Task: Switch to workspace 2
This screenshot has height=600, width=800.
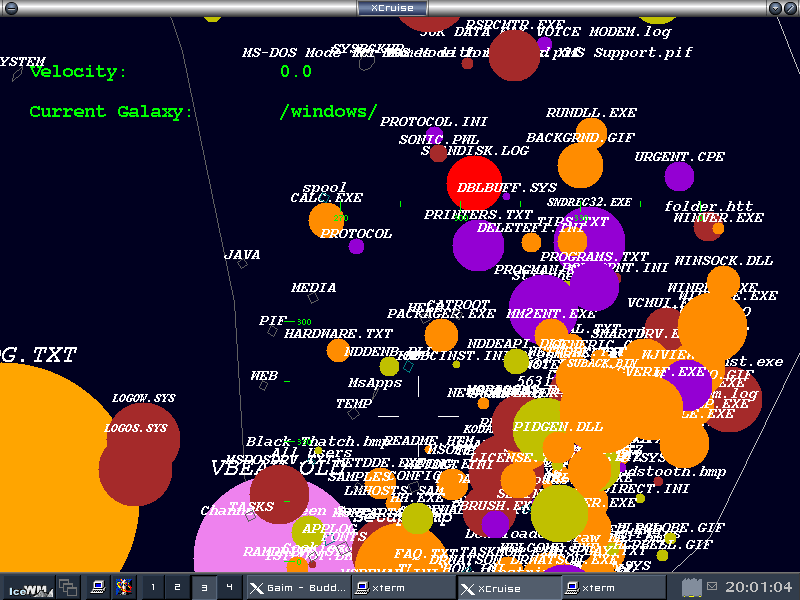Action: tap(178, 587)
